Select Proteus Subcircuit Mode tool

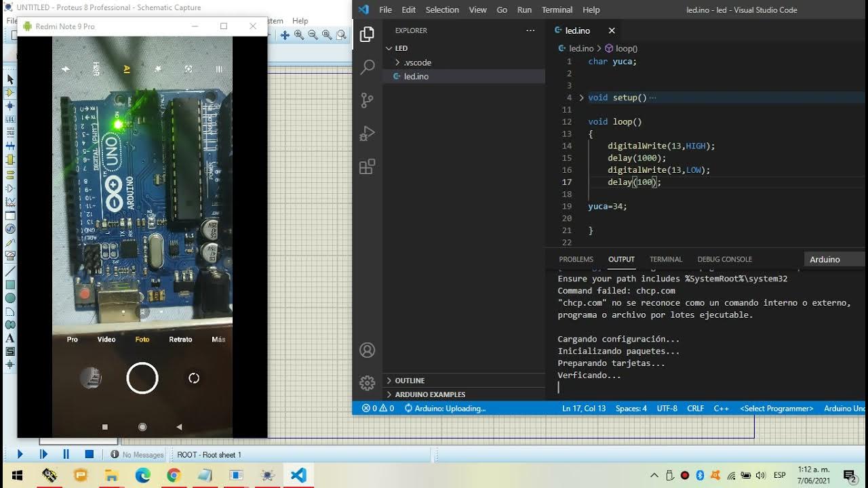coord(10,160)
